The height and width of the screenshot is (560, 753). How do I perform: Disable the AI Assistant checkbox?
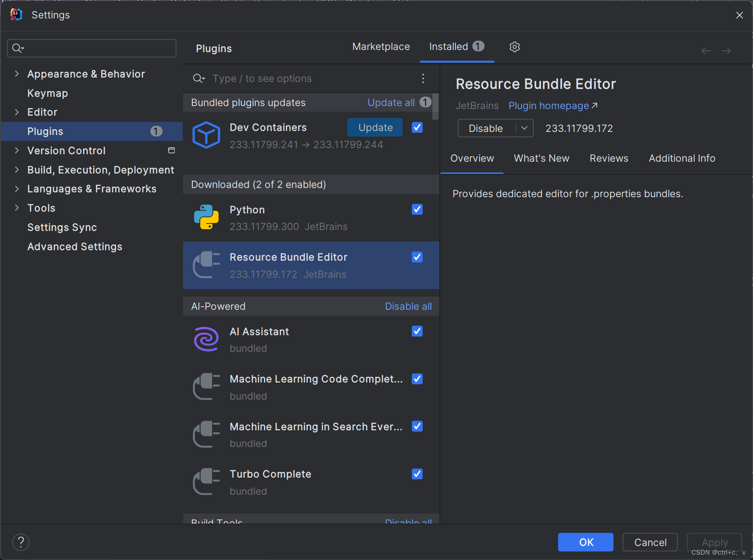[x=417, y=331]
